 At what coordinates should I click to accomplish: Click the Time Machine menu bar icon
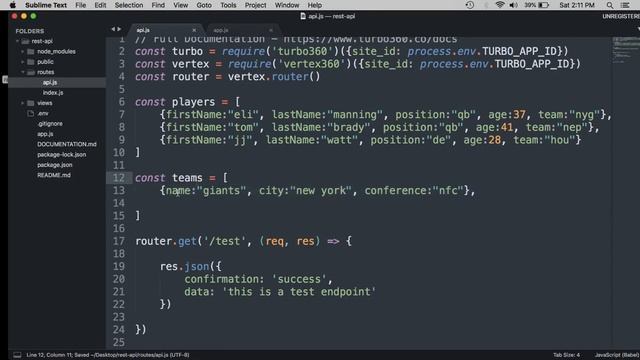pos(470,5)
